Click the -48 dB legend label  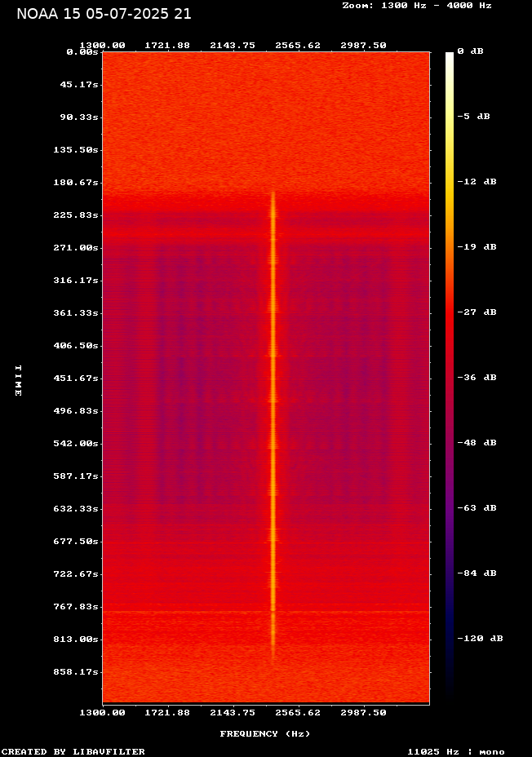[x=477, y=443]
